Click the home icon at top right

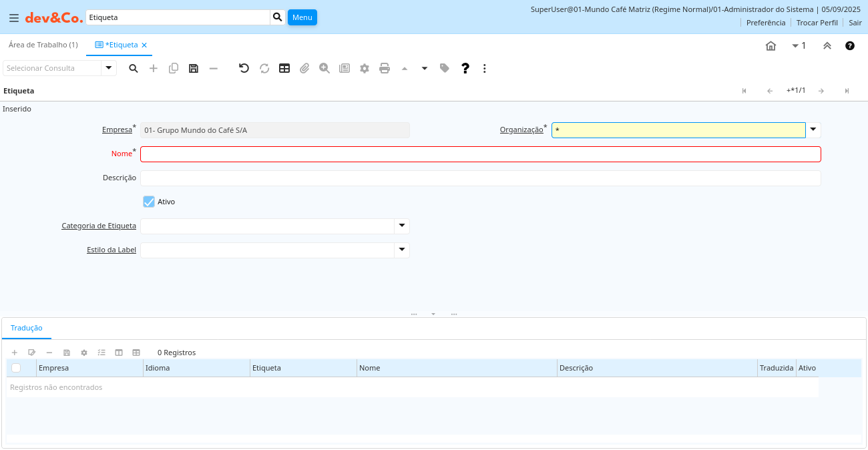[771, 45]
